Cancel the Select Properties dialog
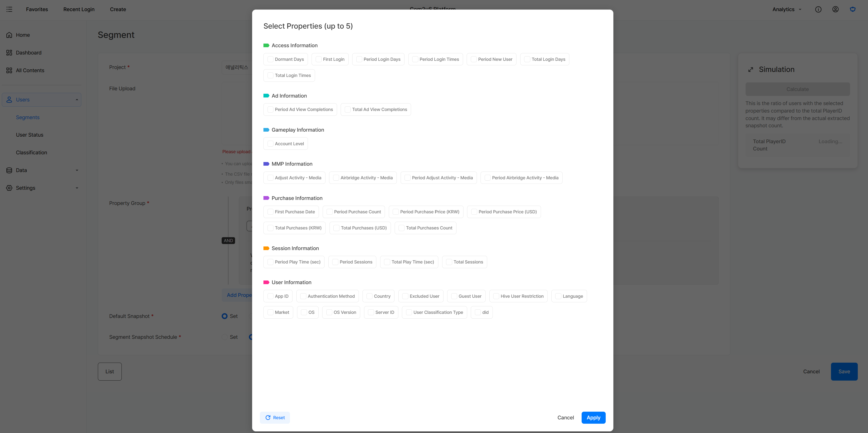 [565, 418]
